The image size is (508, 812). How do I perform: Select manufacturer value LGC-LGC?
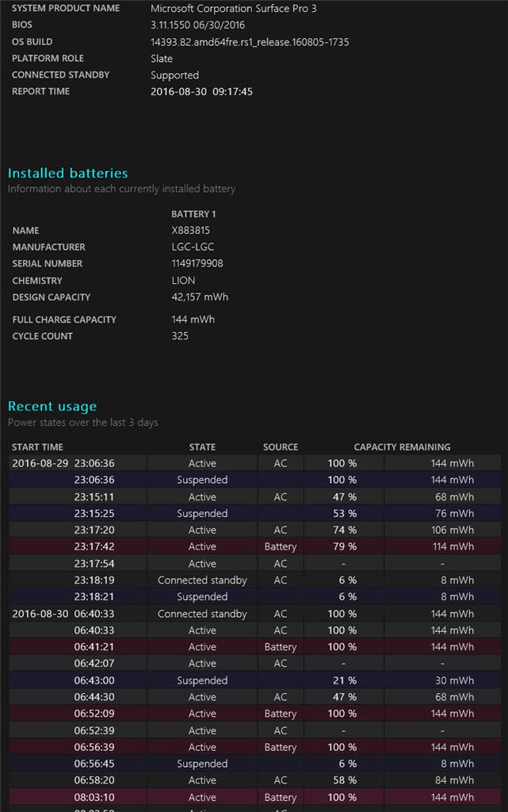point(193,247)
